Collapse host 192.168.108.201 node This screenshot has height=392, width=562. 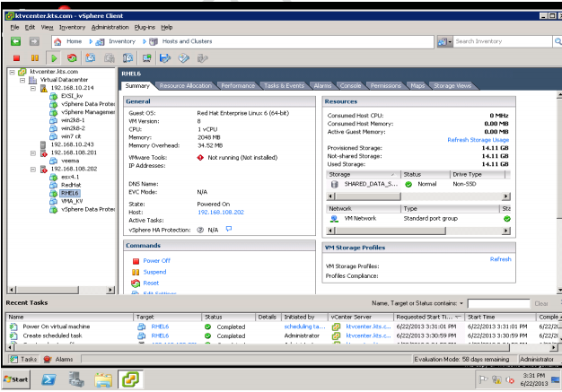point(33,152)
